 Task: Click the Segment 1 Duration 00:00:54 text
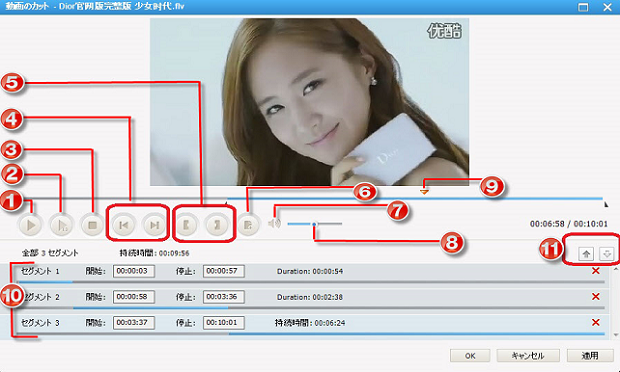310,272
